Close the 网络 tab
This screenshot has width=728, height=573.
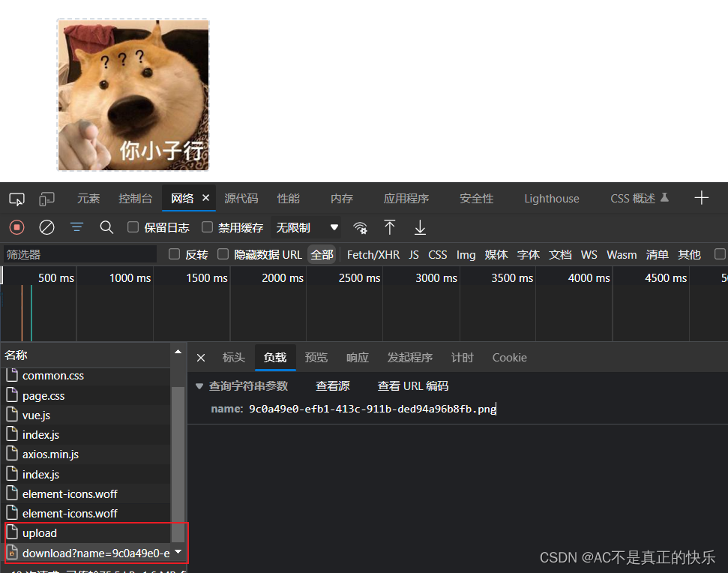coord(205,198)
